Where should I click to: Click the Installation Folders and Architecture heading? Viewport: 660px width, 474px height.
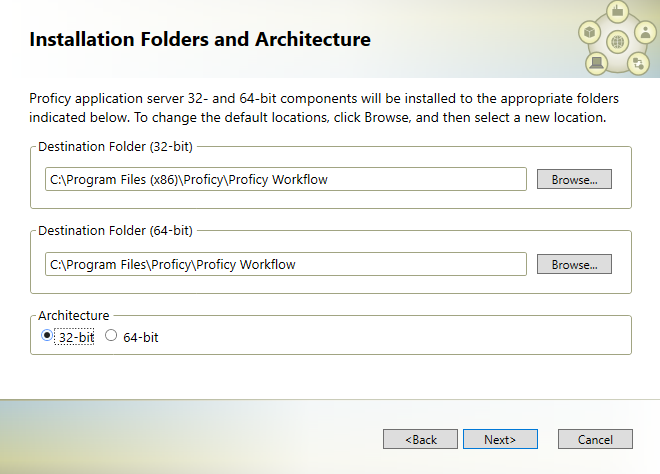click(200, 40)
